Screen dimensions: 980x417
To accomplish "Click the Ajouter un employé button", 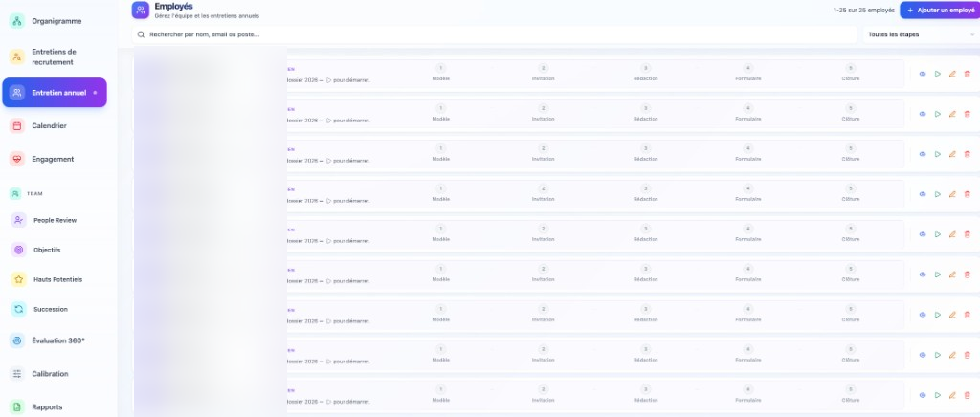I will (x=939, y=11).
